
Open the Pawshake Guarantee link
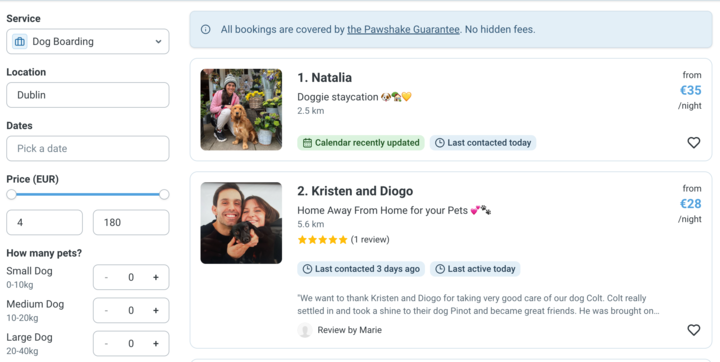[x=403, y=29]
